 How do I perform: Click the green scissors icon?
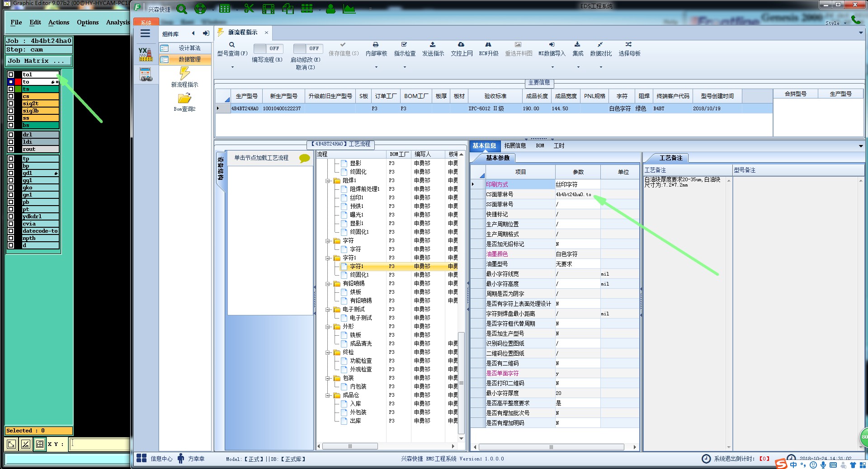249,9
